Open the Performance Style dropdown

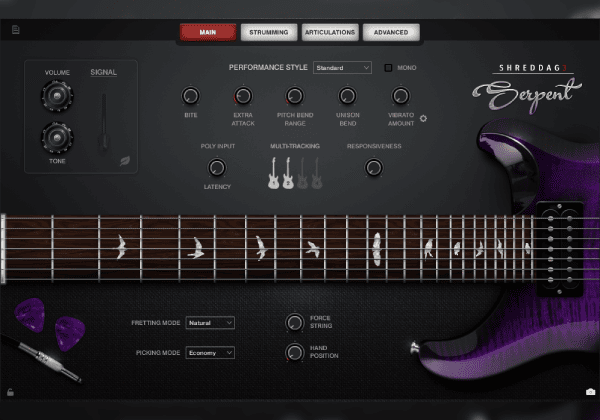coord(341,68)
